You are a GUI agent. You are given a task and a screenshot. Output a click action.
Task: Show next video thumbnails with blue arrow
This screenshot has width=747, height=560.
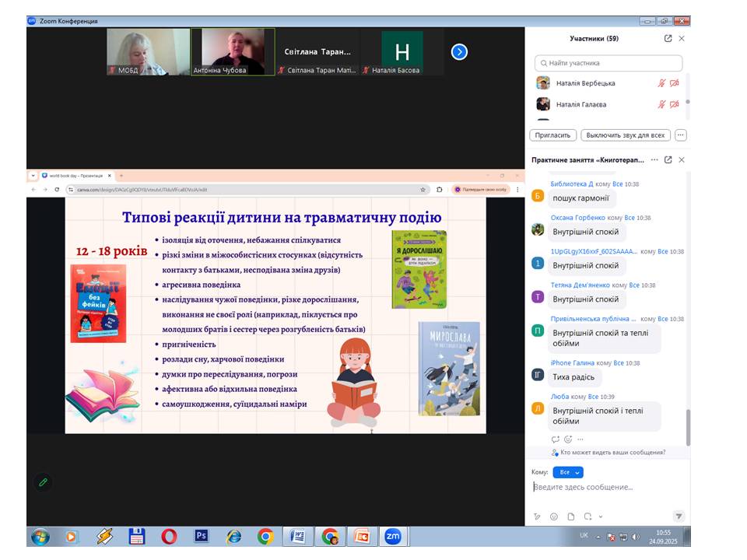459,52
